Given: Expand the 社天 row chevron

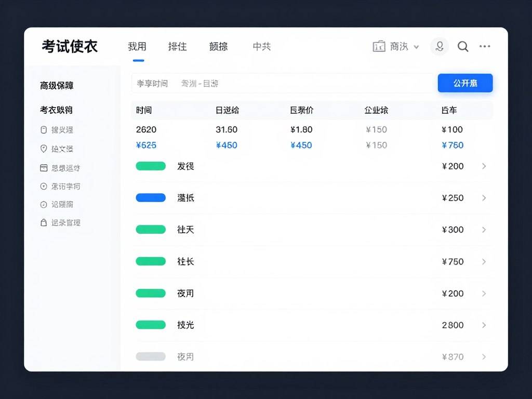Looking at the screenshot, I should click(x=484, y=230).
